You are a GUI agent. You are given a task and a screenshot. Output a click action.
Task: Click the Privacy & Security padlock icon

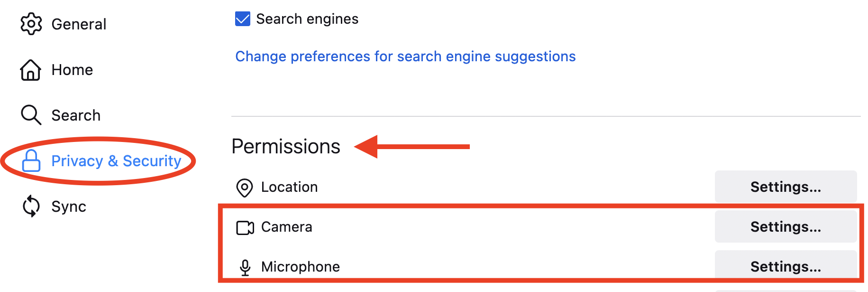(x=31, y=160)
